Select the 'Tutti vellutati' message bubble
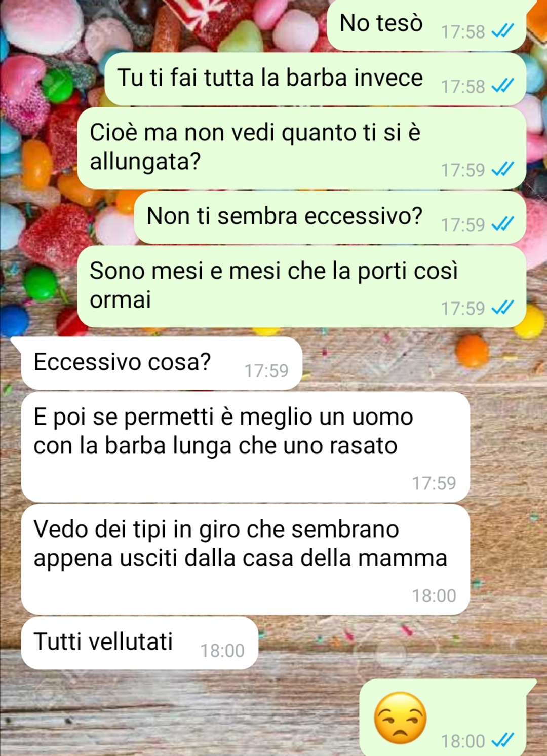 click(x=140, y=643)
